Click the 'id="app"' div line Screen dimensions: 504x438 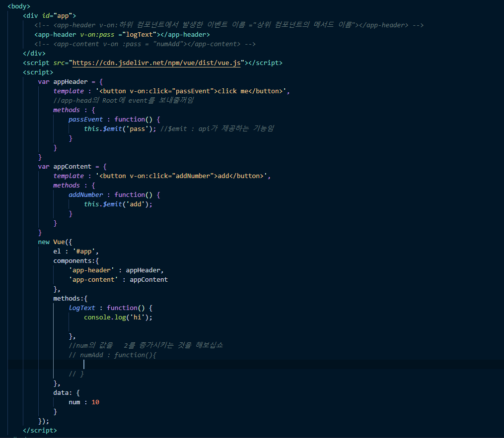click(50, 16)
